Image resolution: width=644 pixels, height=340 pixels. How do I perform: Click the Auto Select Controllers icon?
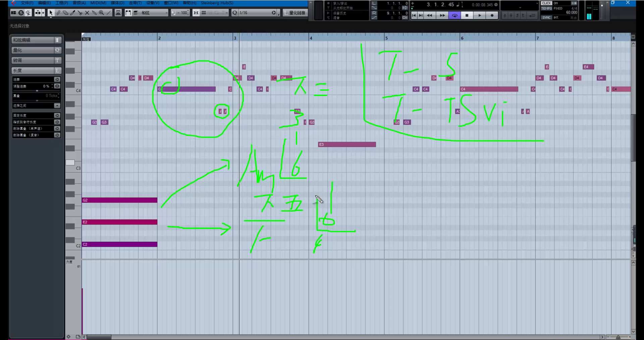coord(118,13)
